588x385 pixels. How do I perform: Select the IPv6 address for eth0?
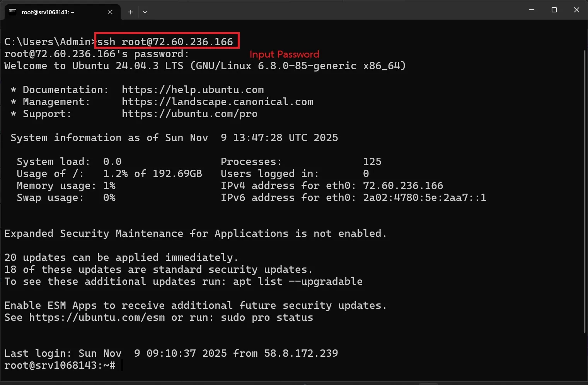click(x=424, y=198)
